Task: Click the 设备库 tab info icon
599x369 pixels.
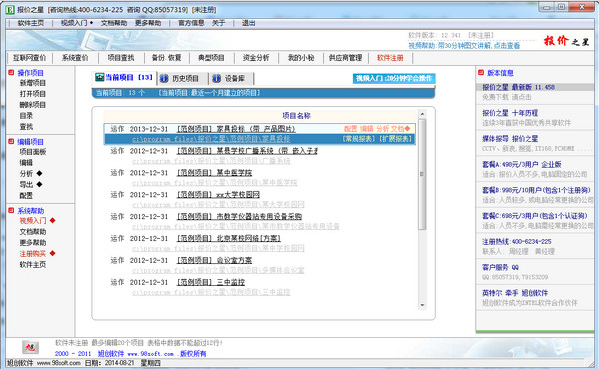Action: pyautogui.click(x=216, y=78)
